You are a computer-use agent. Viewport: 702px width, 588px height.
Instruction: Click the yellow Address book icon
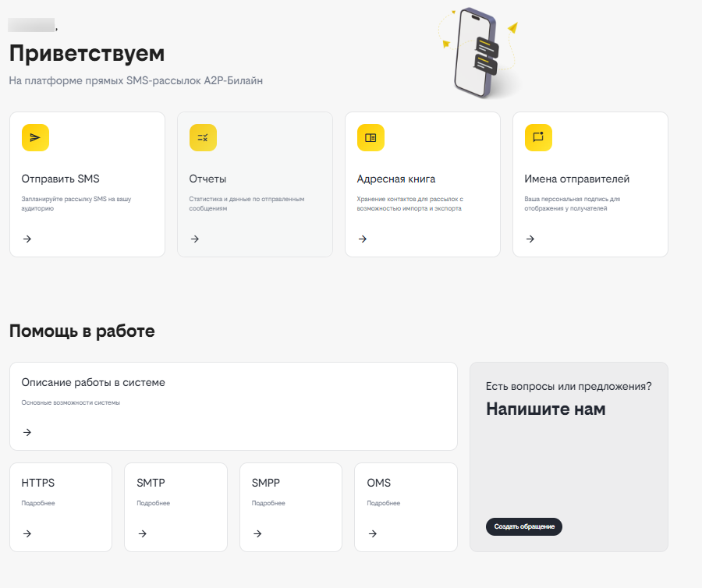370,137
